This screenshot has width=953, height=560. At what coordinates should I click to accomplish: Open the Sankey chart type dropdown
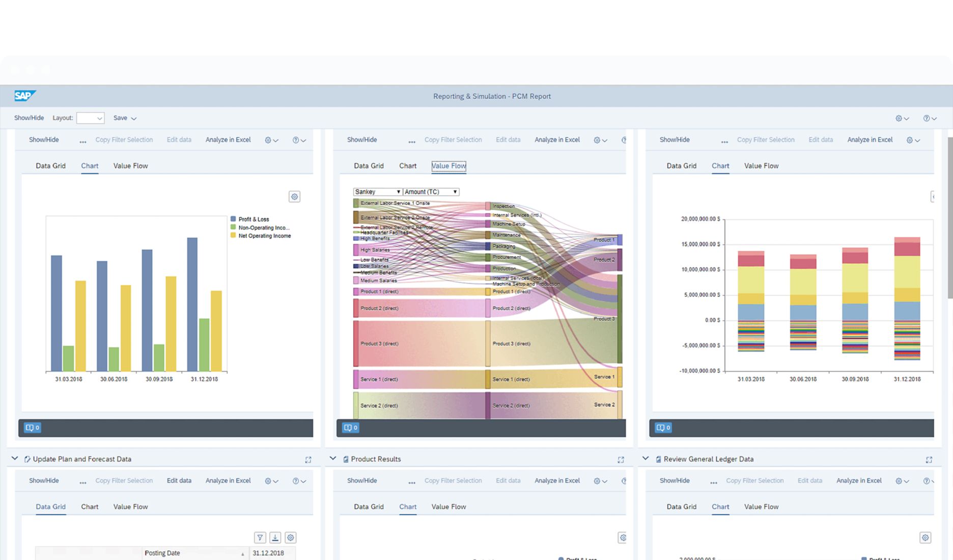(x=377, y=191)
